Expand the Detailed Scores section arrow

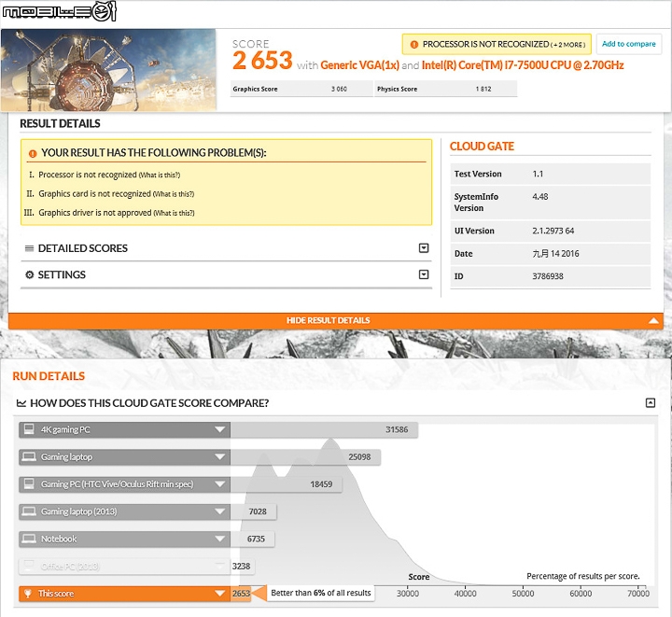pyautogui.click(x=424, y=248)
